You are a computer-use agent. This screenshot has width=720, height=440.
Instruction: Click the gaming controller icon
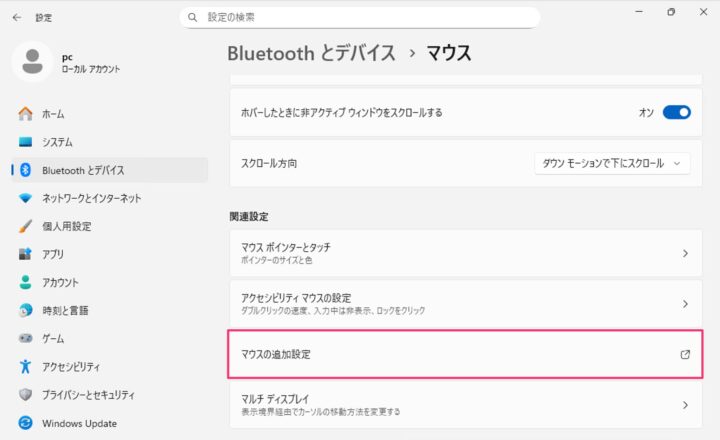point(25,339)
